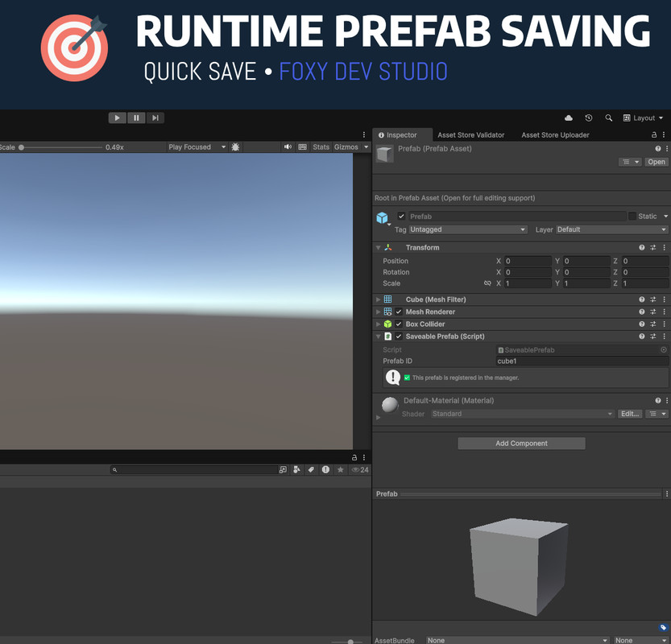
Task: Switch to Asset Store Uploader tab
Action: (x=555, y=135)
